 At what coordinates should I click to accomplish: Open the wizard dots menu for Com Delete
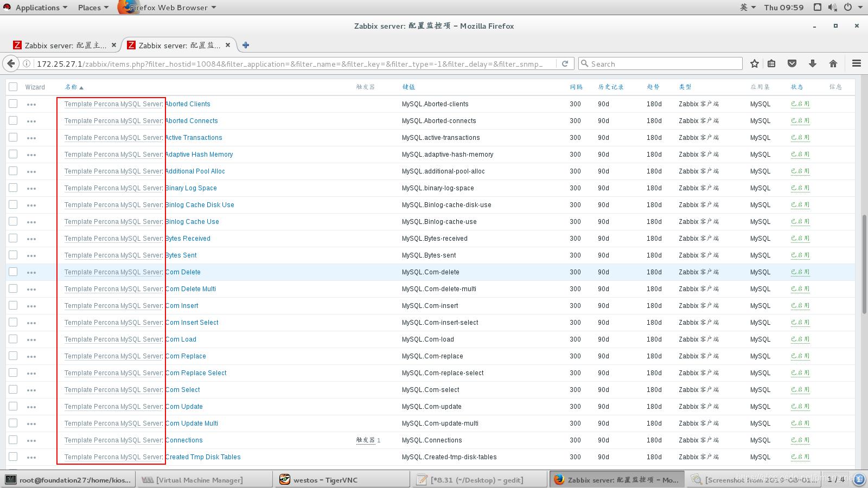pyautogui.click(x=31, y=273)
